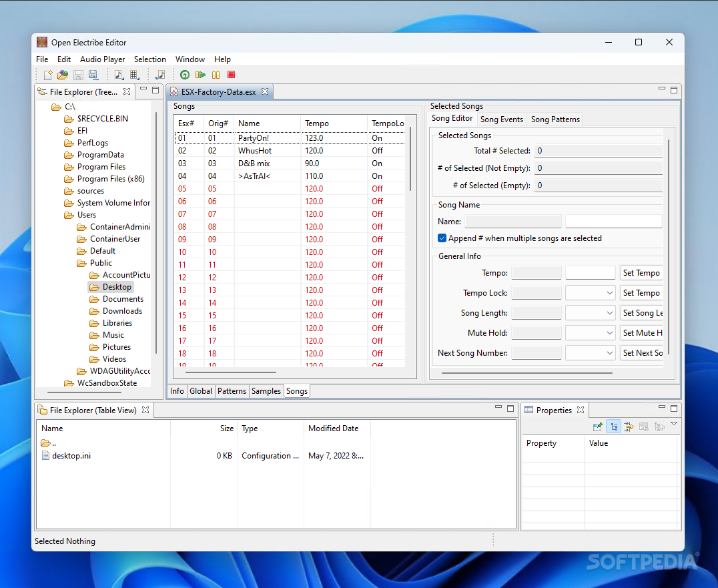The width and height of the screenshot is (718, 588).
Task: Click the Save As toolbar icon
Action: pyautogui.click(x=93, y=75)
